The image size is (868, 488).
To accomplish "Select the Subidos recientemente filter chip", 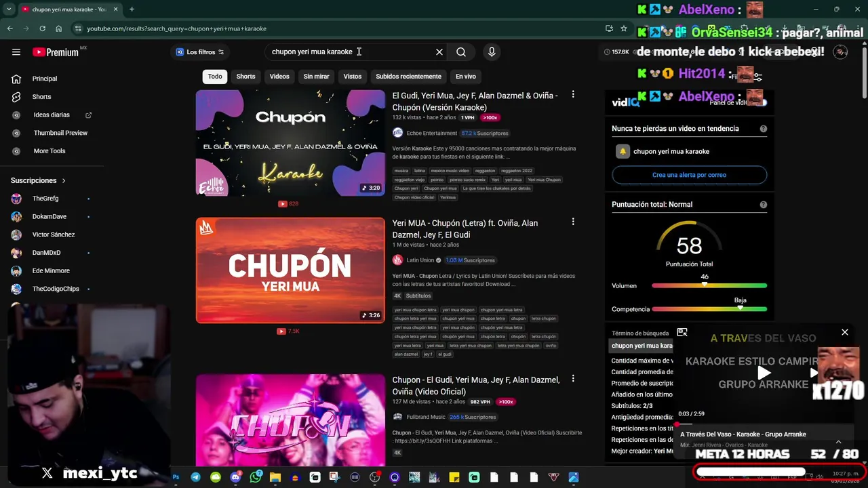I will tap(409, 77).
